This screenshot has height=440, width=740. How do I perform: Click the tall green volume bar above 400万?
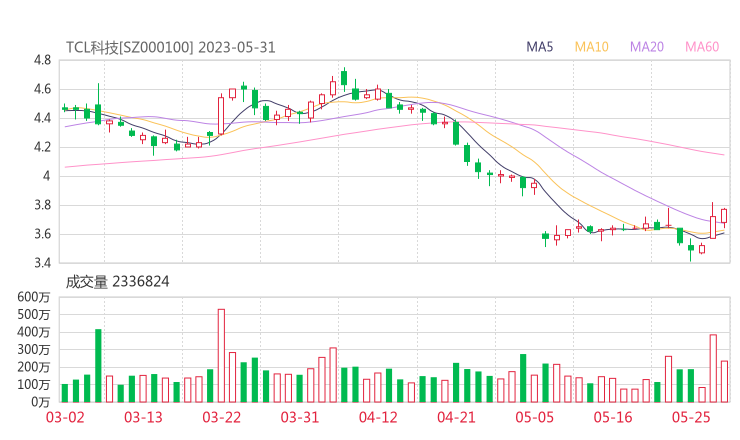pyautogui.click(x=98, y=366)
